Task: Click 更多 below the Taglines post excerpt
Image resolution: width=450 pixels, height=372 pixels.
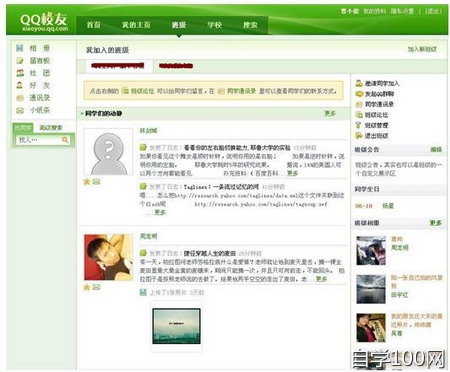Action: click(x=160, y=212)
